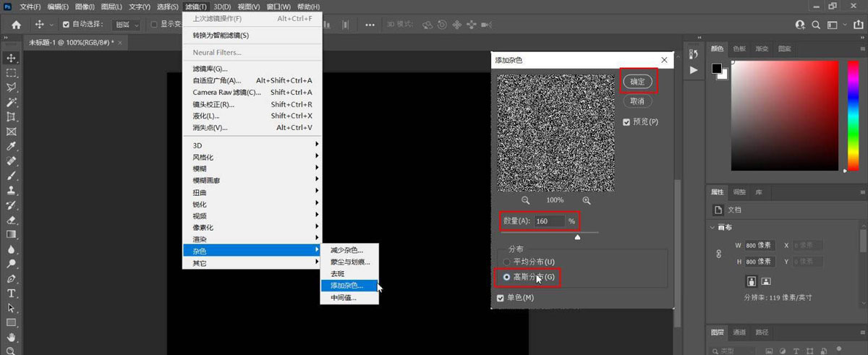Set canvas to landscape orientation
Image resolution: width=868 pixels, height=355 pixels.
[x=766, y=281]
